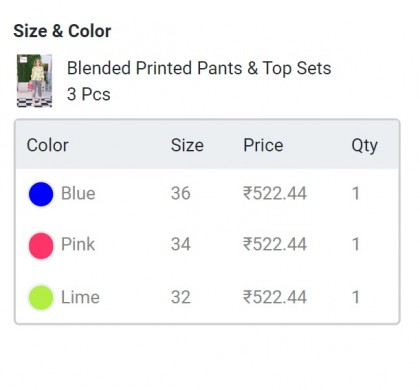Click the ₹522.44 price in Lime row
The height and width of the screenshot is (390, 420).
[275, 297]
